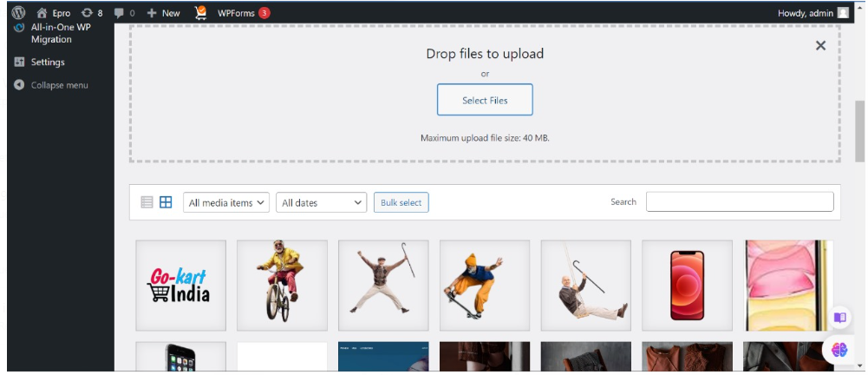The width and height of the screenshot is (868, 375).
Task: Click the WordPress logo icon
Action: point(18,13)
